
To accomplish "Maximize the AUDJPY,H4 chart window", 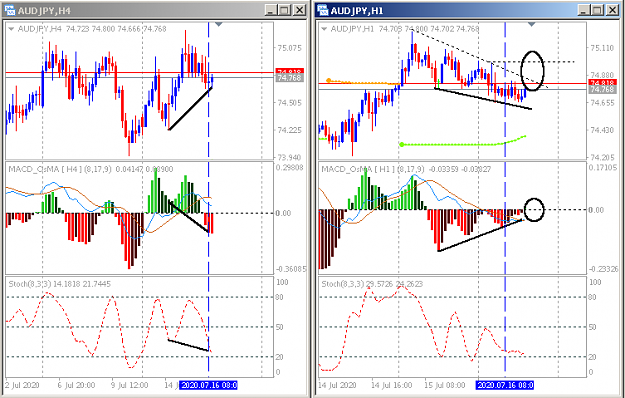I will 285,10.
